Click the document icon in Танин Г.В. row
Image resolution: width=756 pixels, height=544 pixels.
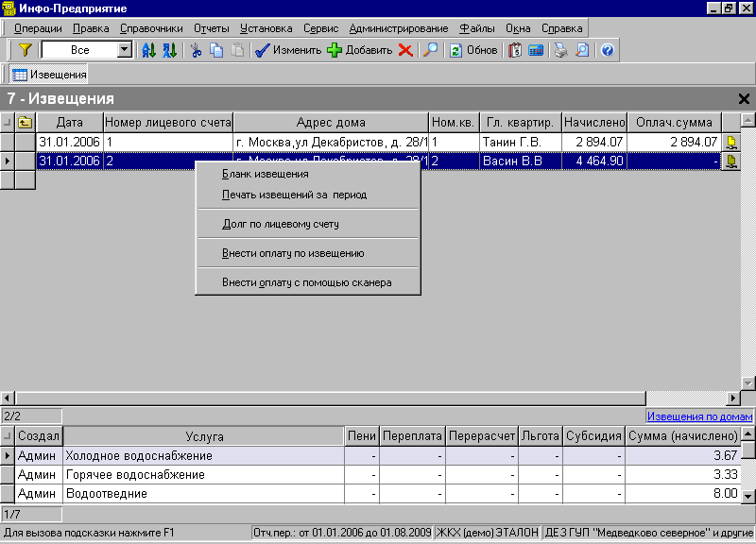point(731,143)
